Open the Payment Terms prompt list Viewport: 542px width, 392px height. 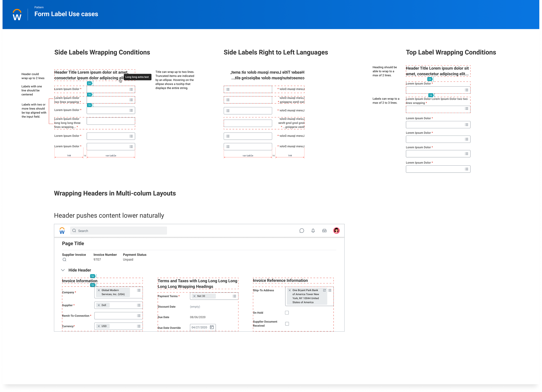[x=234, y=296]
